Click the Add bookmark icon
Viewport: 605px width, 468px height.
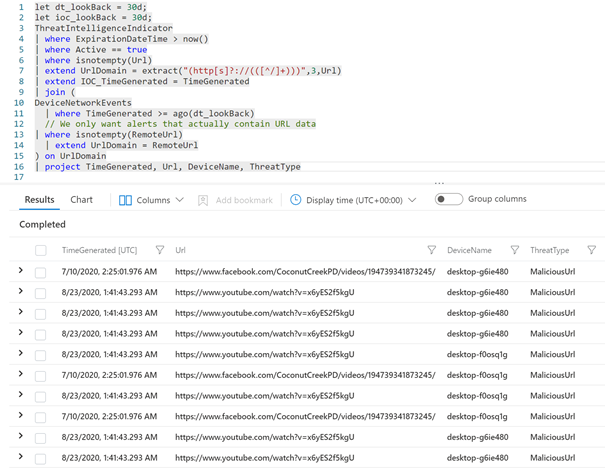click(203, 200)
